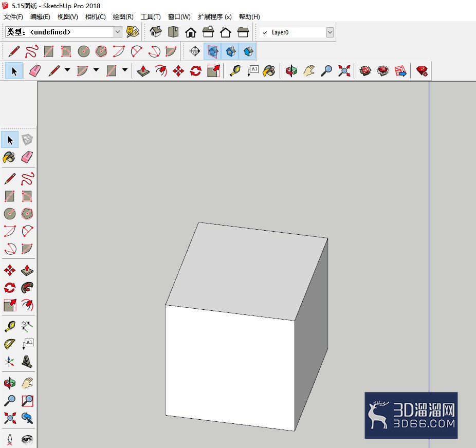The width and height of the screenshot is (476, 448).
Task: Expand the Line tool dropdown arrow
Action: 67,70
